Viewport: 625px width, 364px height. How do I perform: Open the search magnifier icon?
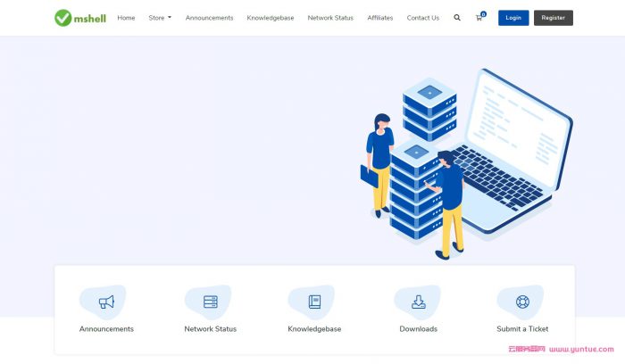tap(457, 18)
